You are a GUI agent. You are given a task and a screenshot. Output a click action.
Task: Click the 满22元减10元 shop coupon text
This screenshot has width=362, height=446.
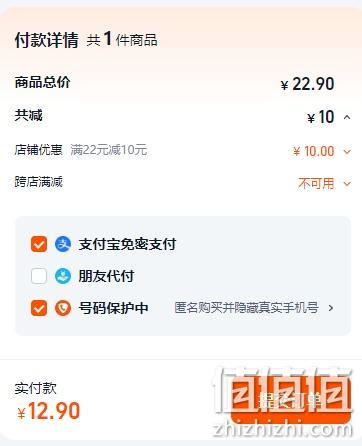(x=109, y=150)
